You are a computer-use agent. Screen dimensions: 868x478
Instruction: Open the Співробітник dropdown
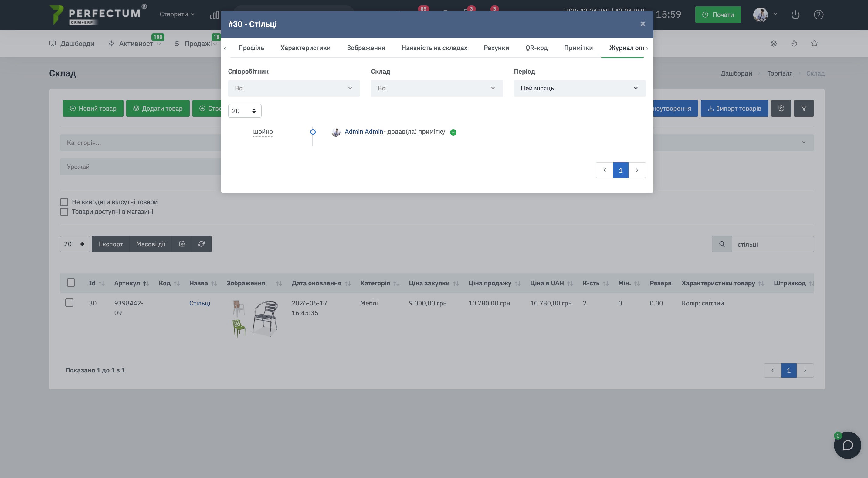point(294,88)
